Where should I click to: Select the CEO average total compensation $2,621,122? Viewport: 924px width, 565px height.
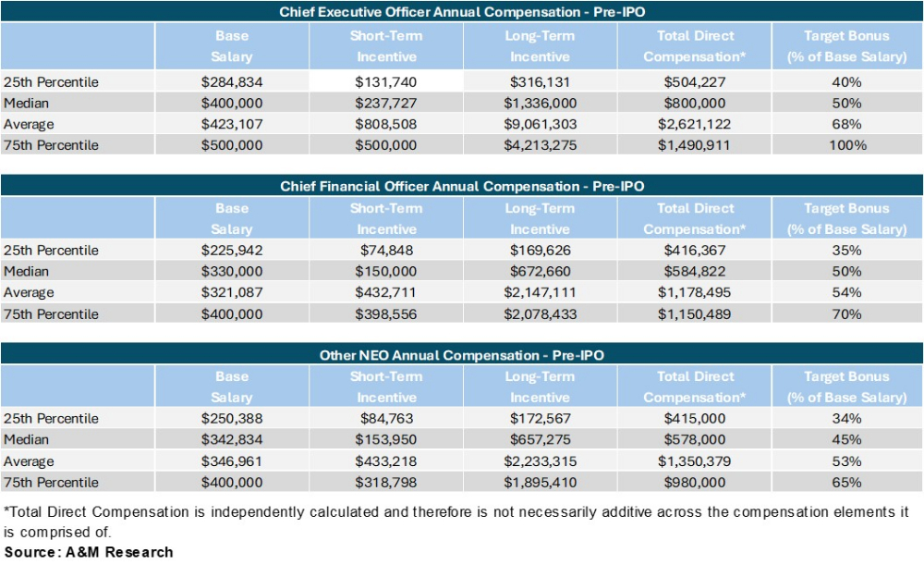695,124
